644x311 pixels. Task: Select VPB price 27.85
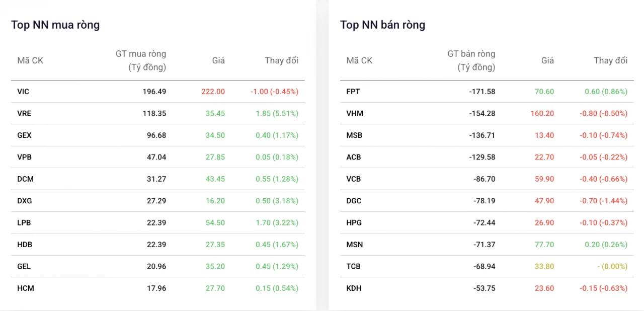215,157
